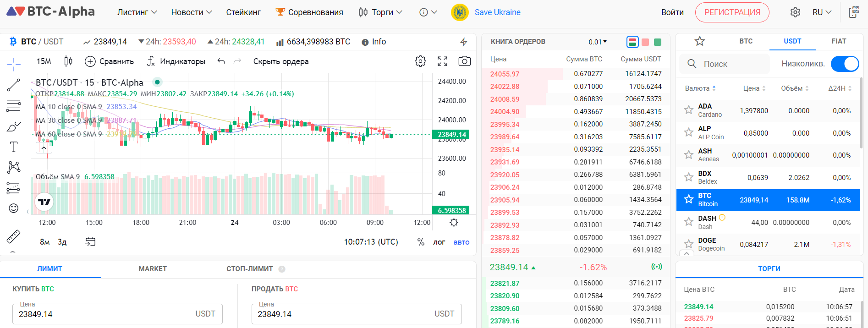This screenshot has width=868, height=328.
Task: Open the TradingView logo
Action: (x=44, y=202)
